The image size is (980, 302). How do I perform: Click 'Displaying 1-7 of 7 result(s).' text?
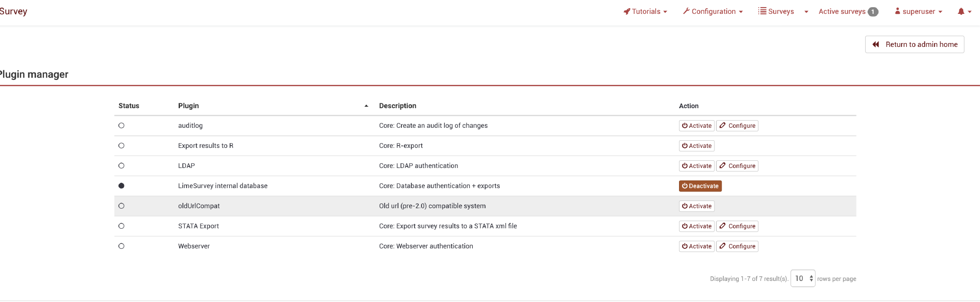749,279
